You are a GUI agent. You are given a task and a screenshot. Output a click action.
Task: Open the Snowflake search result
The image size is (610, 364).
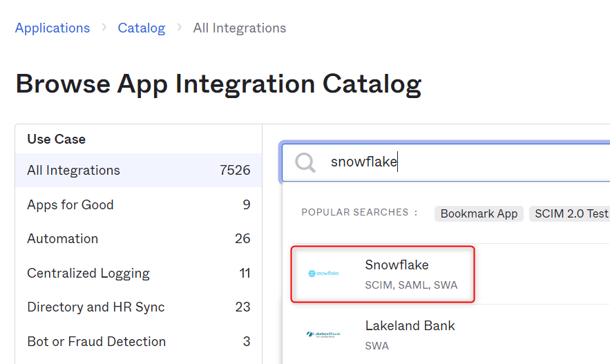[383, 274]
